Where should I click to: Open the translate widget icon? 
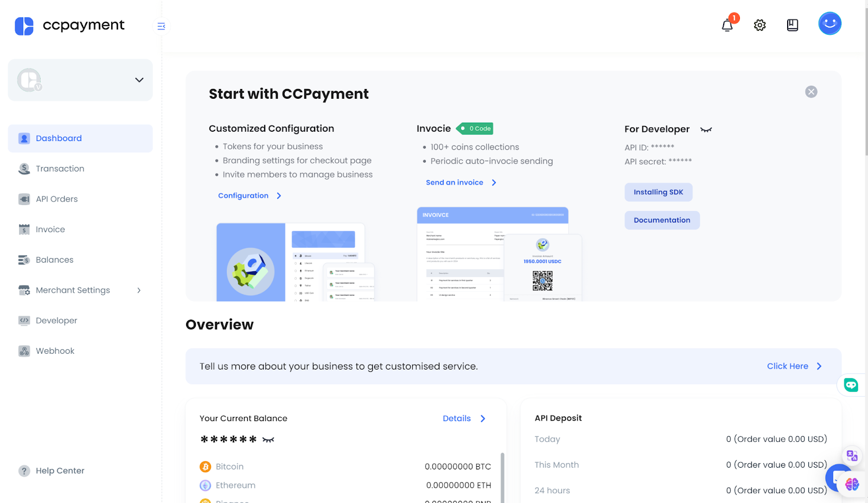852,456
